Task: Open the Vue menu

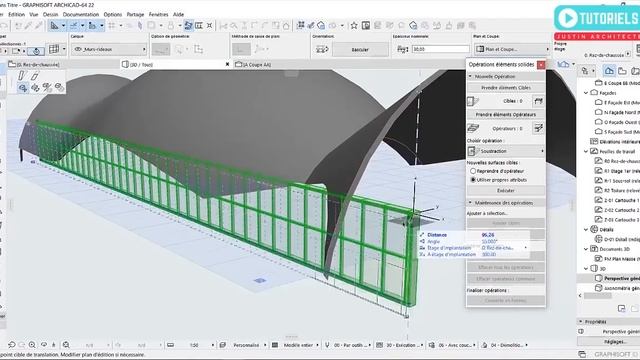Action: (34, 14)
